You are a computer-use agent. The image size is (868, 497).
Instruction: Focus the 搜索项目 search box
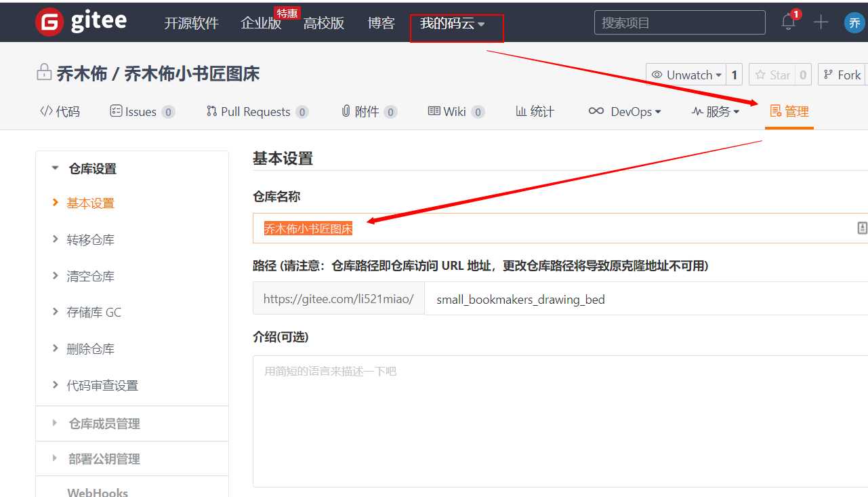click(680, 22)
